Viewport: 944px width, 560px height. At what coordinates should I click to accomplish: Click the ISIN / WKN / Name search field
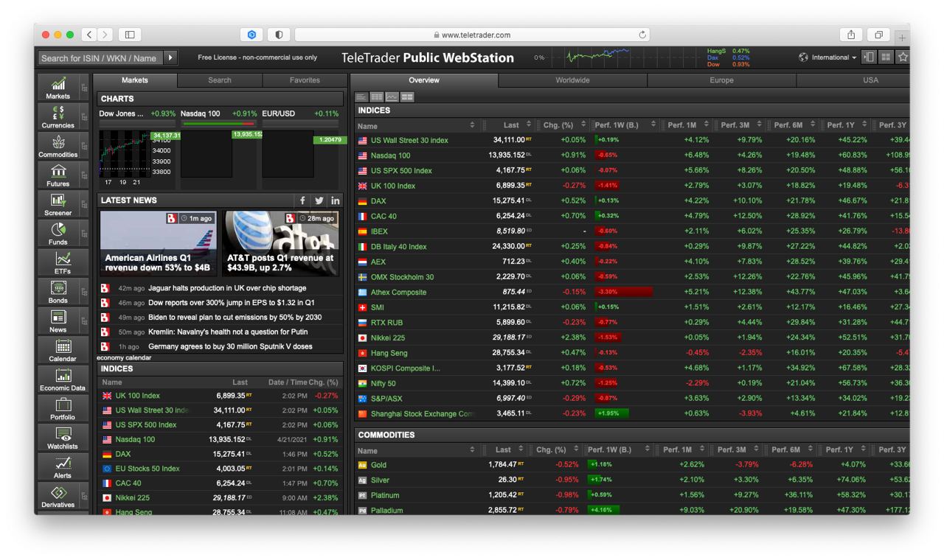coord(100,57)
